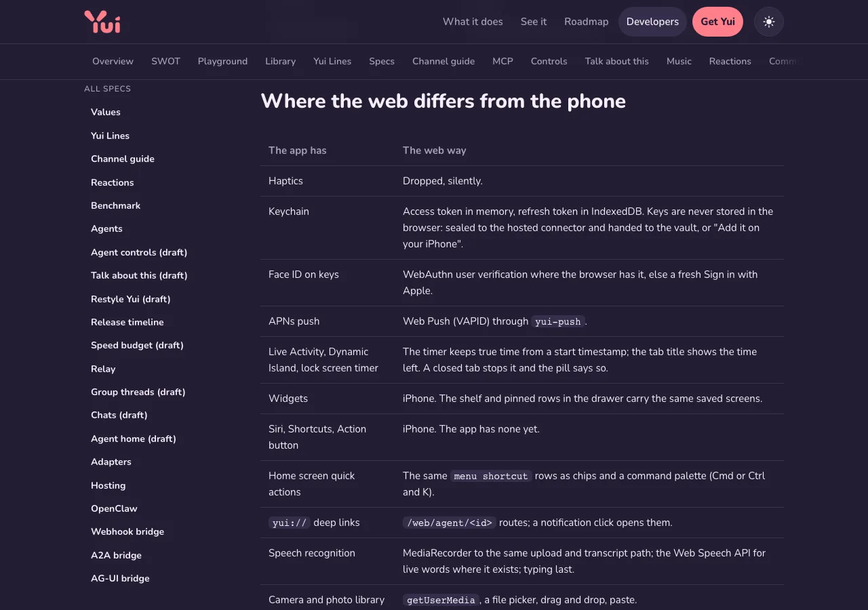The height and width of the screenshot is (610, 868).
Task: Select Talk about this in the sub-navigation bar
Action: click(617, 61)
